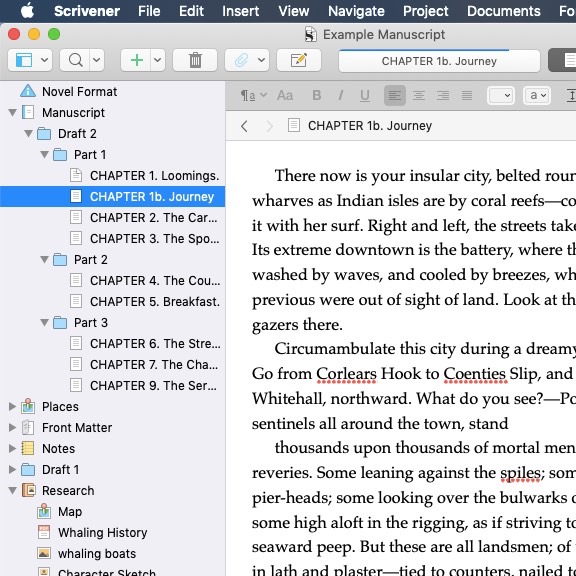Expand the Draft 1 folder
Viewport: 576px width, 576px height.
coord(12,469)
